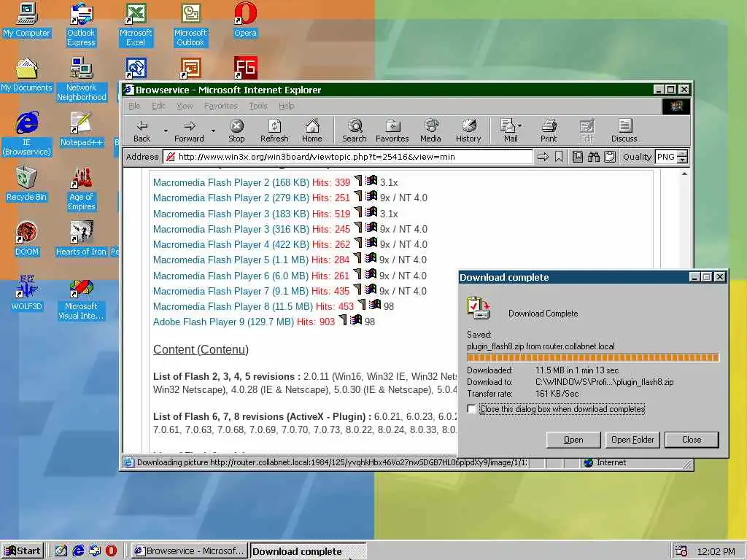
Task: Click the Back toolbar icon
Action: (x=142, y=131)
